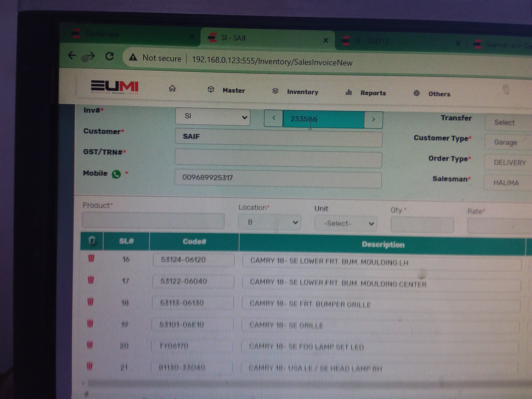The image size is (532, 399).
Task: Open the Salesman HALIMA dropdown
Action: (x=508, y=183)
